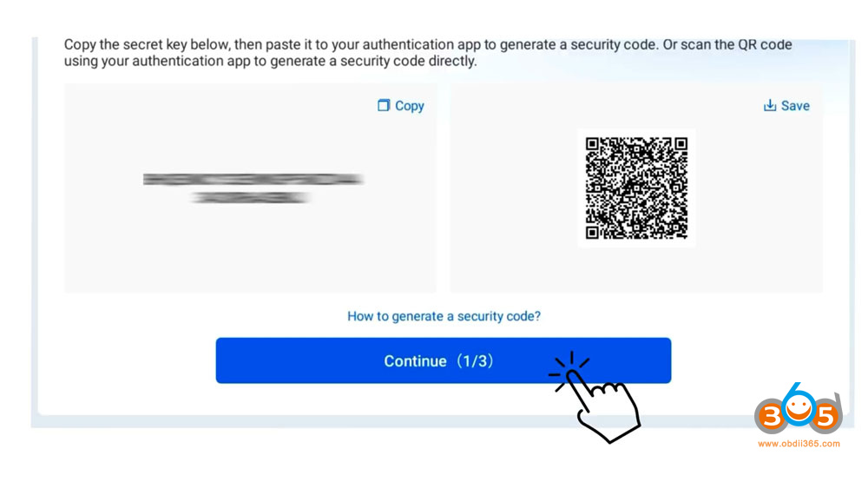Click the blue 6 in the logo
The image size is (868, 482).
point(799,406)
